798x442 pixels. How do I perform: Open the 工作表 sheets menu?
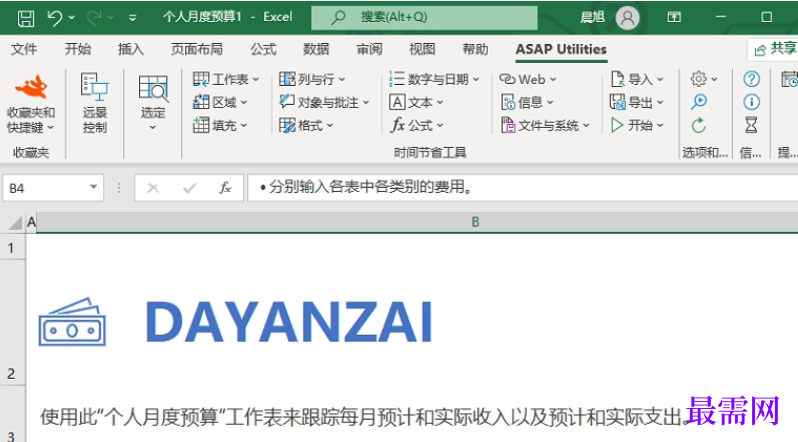226,79
